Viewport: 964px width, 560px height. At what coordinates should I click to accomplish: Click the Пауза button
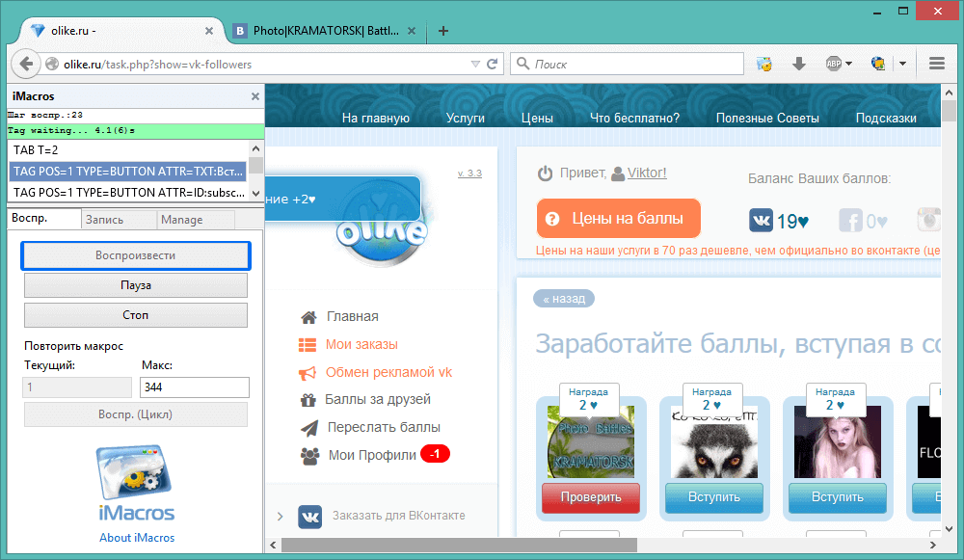click(136, 285)
